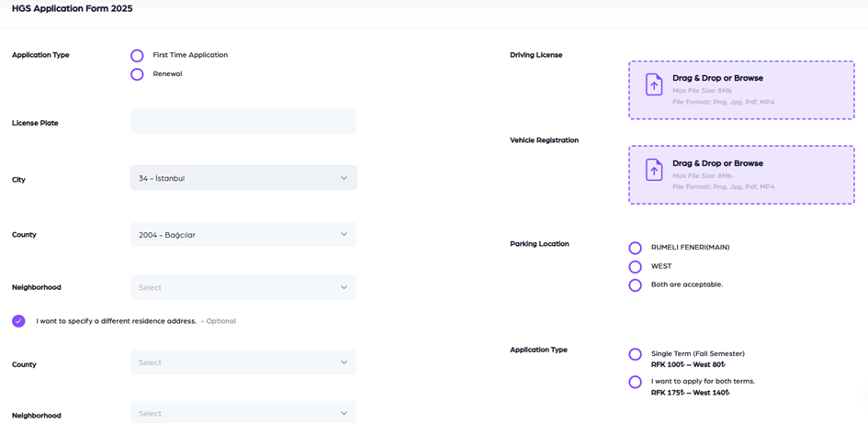
Task: Click the Vehicle Registration upload icon
Action: [654, 170]
